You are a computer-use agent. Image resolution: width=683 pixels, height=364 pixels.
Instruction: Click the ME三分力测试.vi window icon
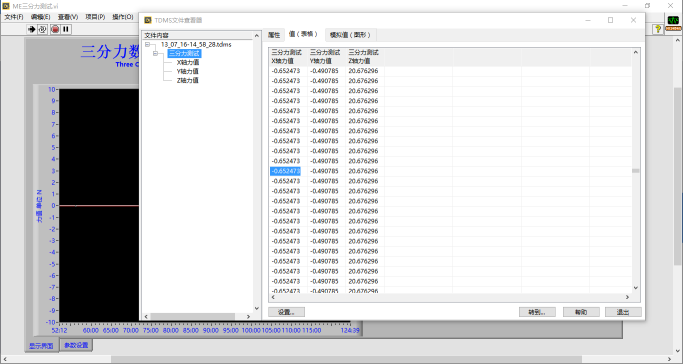click(6, 6)
